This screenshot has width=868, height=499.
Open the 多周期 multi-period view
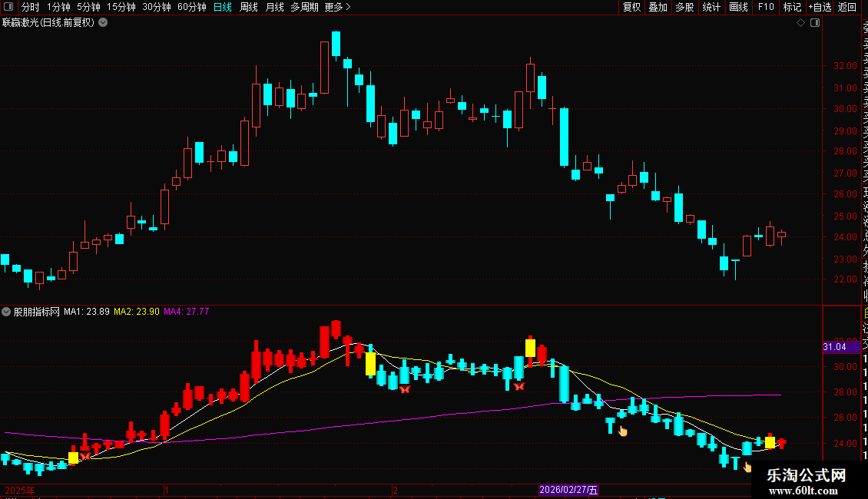[304, 7]
